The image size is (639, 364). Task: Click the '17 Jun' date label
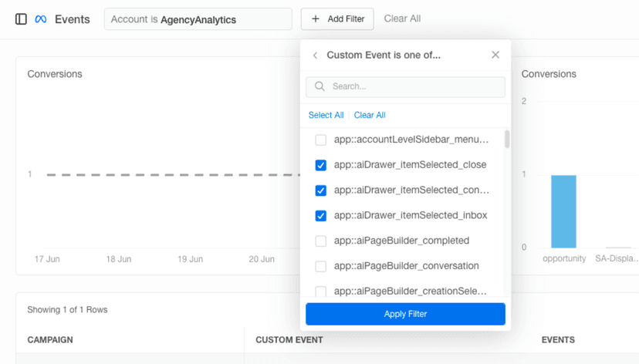pos(47,259)
